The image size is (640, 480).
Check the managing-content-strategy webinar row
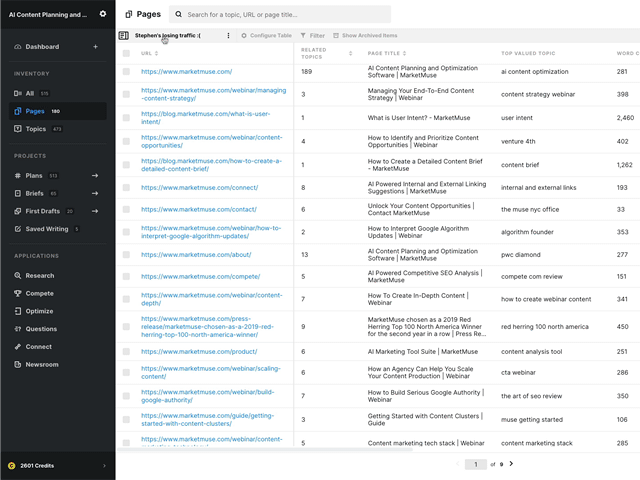tap(126, 94)
